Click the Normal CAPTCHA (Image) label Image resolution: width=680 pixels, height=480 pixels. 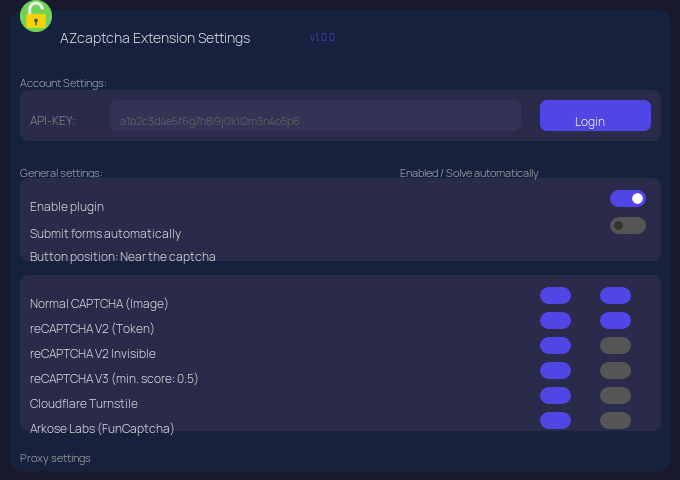(x=99, y=304)
